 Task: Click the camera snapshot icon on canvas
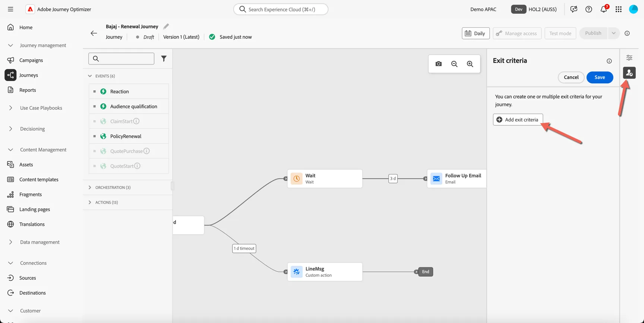point(438,64)
